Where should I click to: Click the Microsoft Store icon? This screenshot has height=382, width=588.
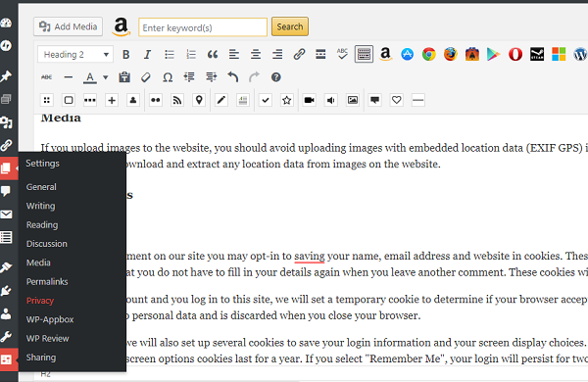559,55
